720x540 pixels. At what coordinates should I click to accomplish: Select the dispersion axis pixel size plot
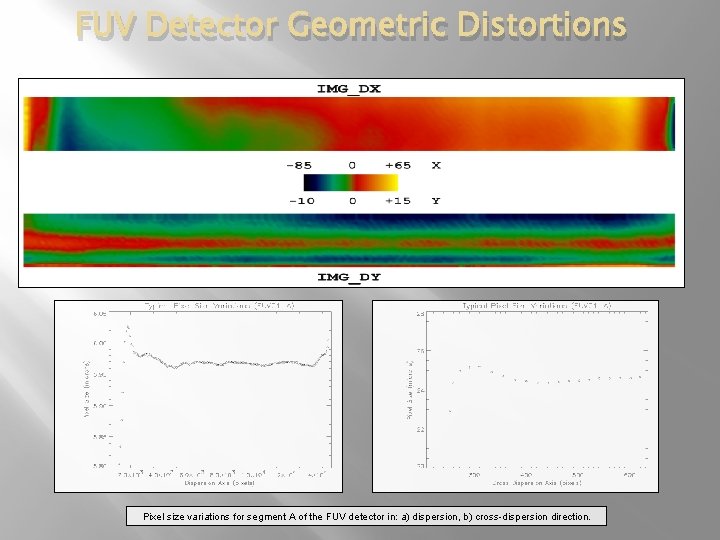tap(198, 396)
